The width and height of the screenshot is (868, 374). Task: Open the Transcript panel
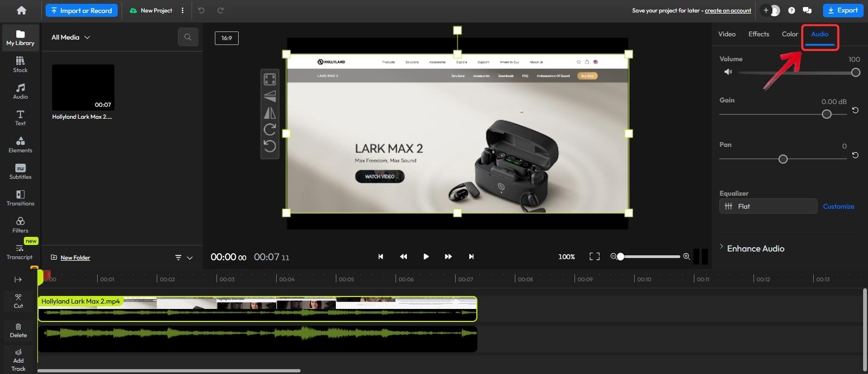tap(20, 252)
